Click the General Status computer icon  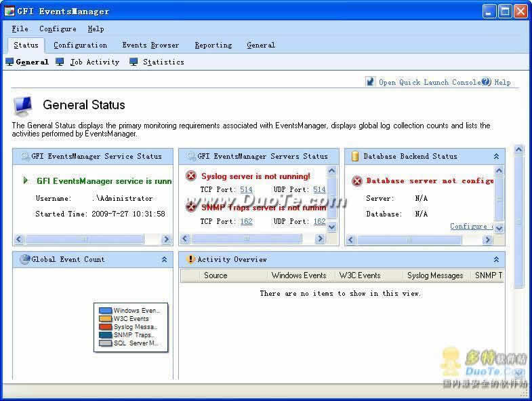(23, 106)
